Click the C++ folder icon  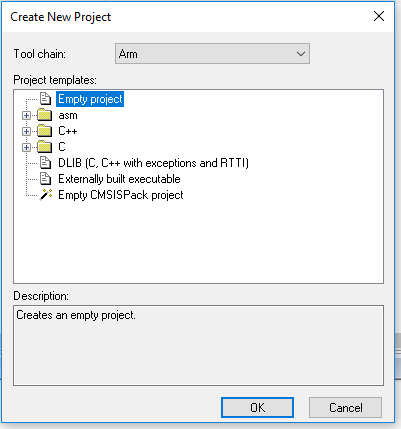coord(45,131)
